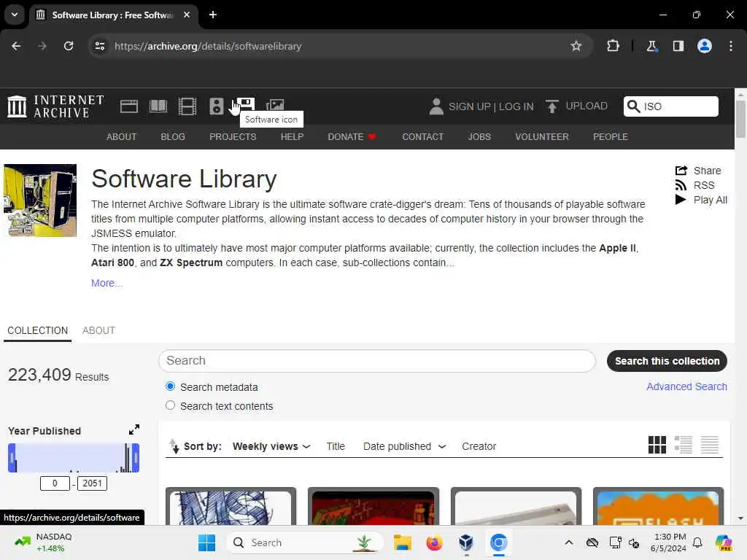Launch Firefox from the taskbar
This screenshot has height=560, width=747.
pos(434,542)
